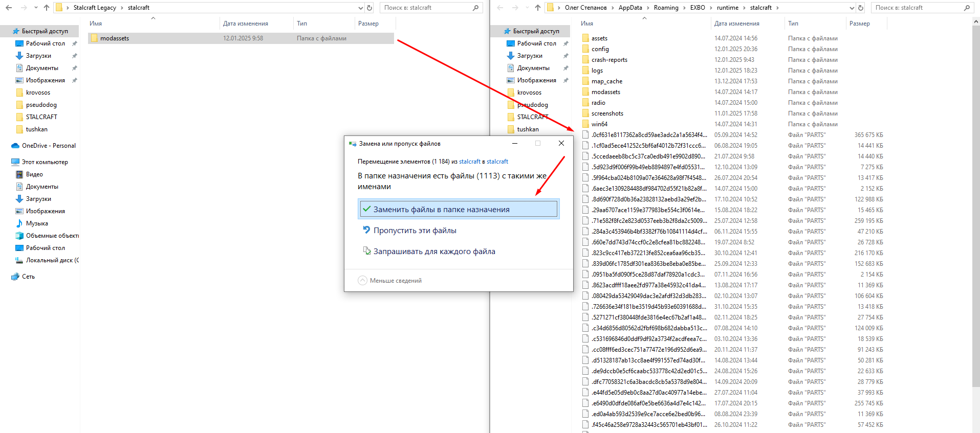Click 'runtime' breadcrumb in right window
The height and width of the screenshot is (433, 980).
[x=727, y=8]
